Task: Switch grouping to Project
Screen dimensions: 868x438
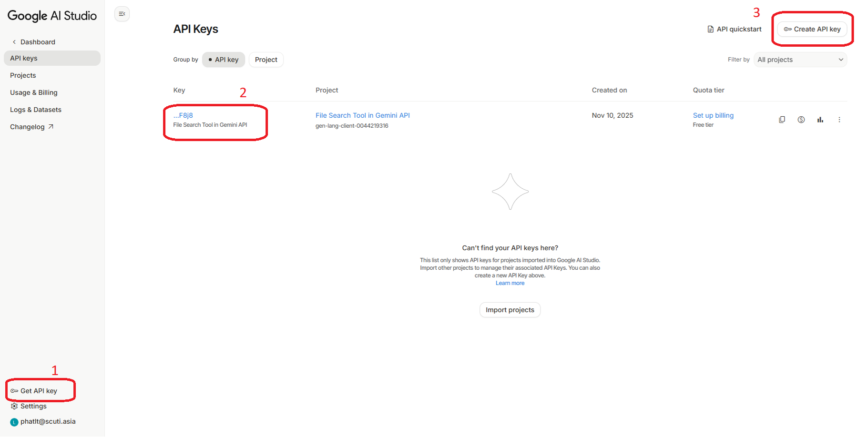Action: 266,60
